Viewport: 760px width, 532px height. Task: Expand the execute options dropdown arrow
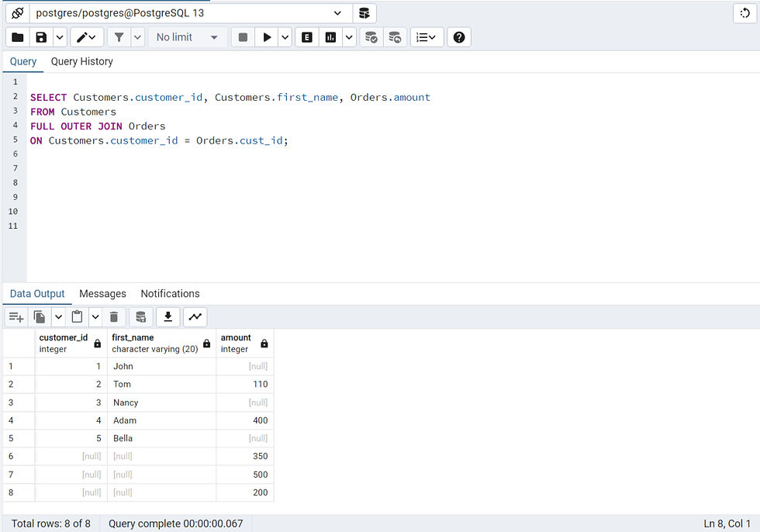click(x=285, y=37)
